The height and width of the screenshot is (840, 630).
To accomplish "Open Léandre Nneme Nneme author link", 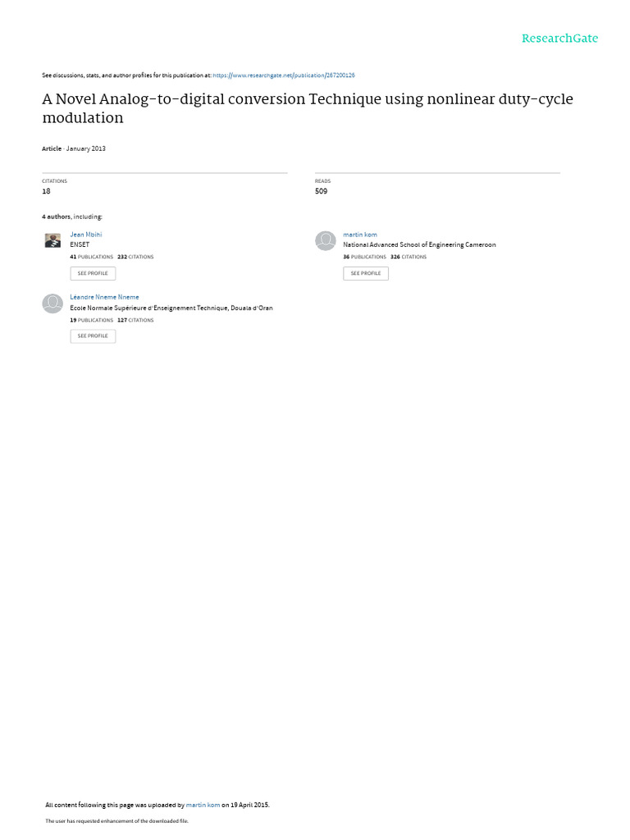I will pos(104,297).
